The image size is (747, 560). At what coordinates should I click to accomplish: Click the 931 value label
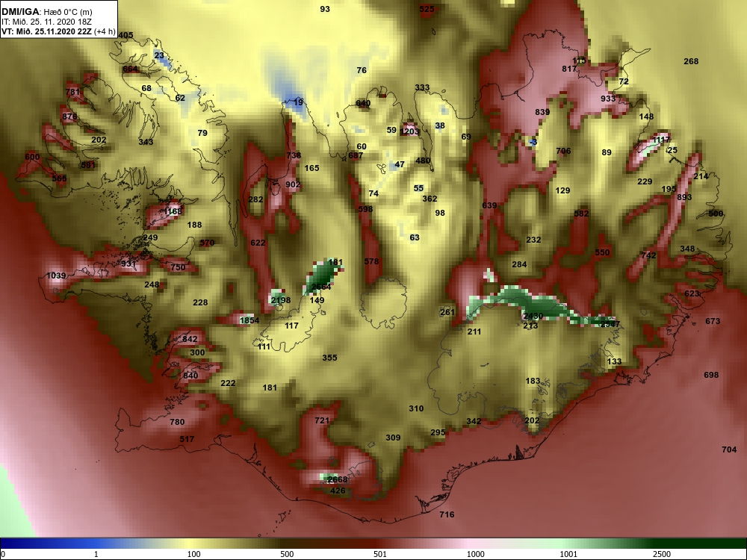point(128,264)
